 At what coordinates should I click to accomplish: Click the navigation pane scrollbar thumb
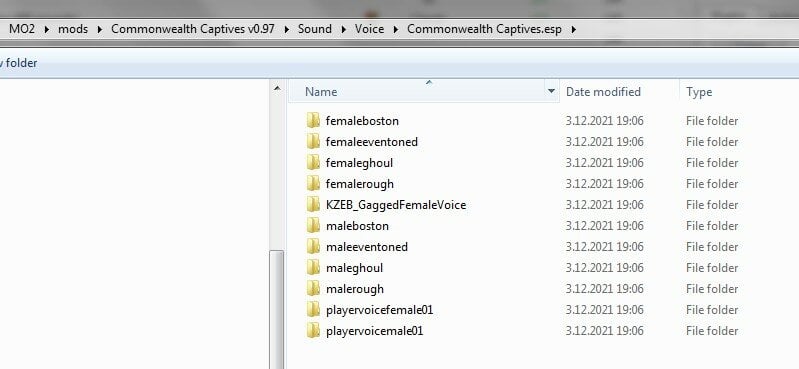(x=277, y=309)
